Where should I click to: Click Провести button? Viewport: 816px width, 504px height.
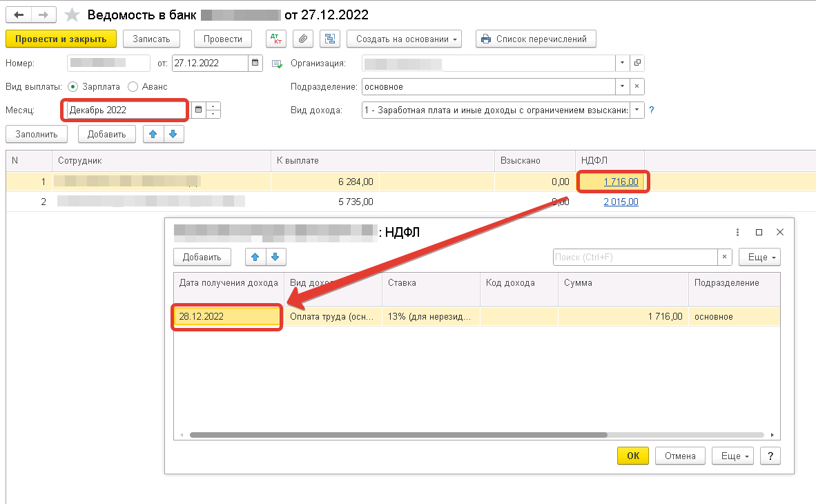click(x=223, y=39)
